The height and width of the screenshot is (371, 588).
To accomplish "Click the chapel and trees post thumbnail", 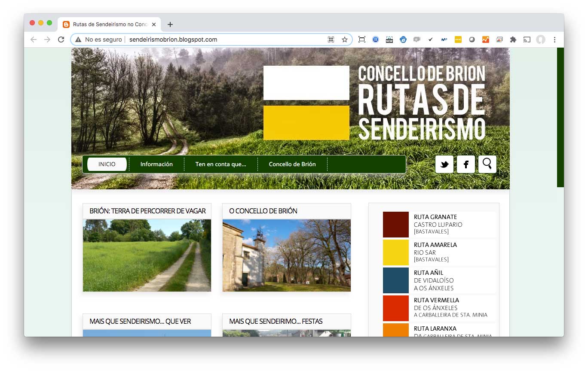I will click(287, 255).
